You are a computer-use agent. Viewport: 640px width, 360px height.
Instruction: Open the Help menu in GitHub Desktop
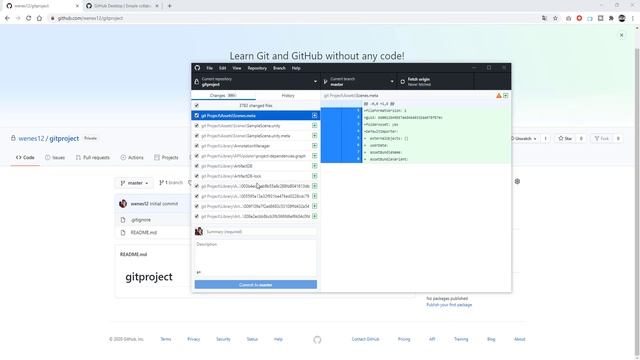tap(296, 68)
